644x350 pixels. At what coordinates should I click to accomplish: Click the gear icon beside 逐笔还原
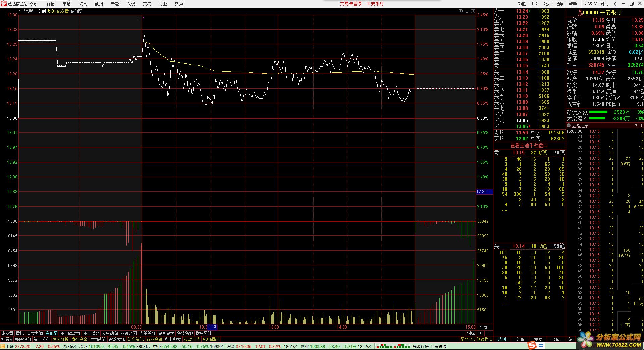569,125
